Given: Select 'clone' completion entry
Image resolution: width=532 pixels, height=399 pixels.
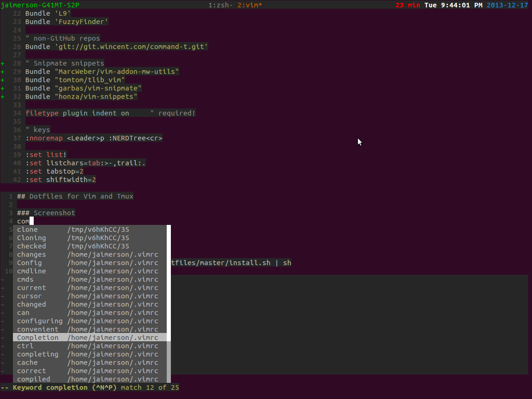Looking at the screenshot, I should [90, 230].
